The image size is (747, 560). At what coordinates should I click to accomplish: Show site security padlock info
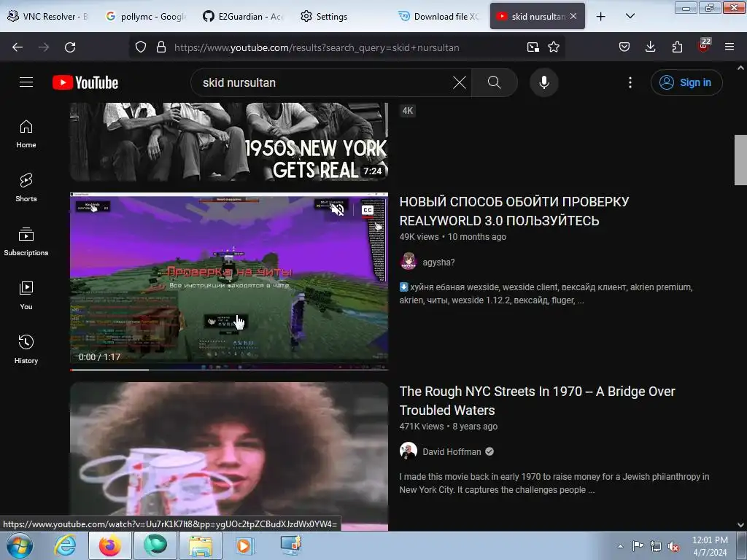coord(161,47)
